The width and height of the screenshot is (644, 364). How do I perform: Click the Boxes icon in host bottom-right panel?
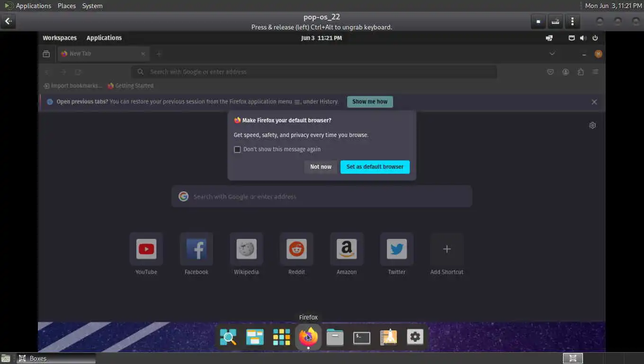572,358
